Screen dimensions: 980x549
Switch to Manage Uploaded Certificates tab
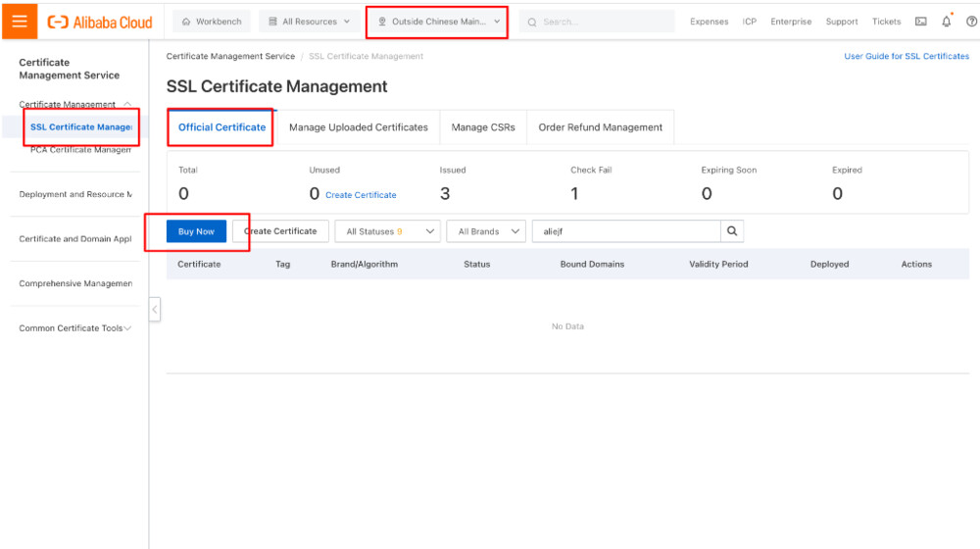click(x=358, y=127)
